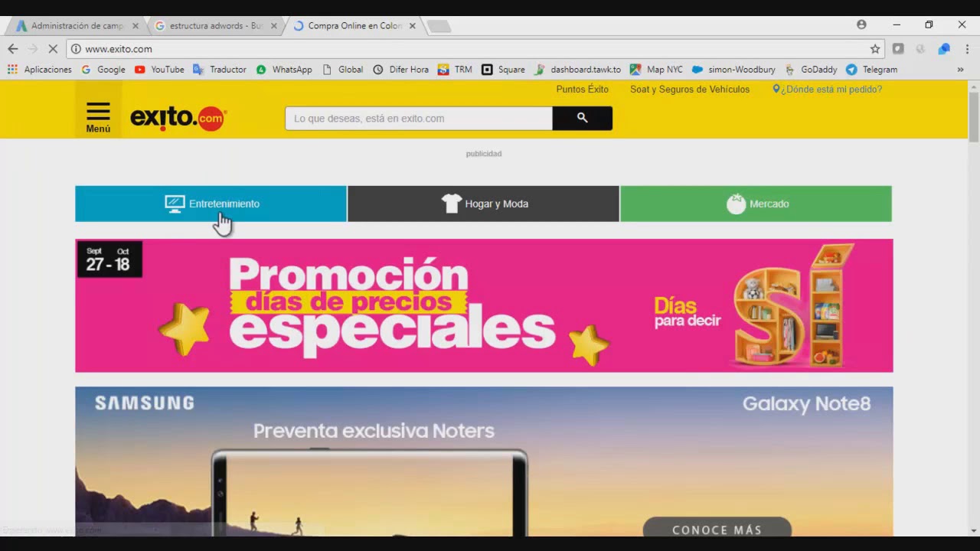Image resolution: width=980 pixels, height=551 pixels.
Task: Open the Promoción días de precios especiales banner
Action: coord(484,305)
